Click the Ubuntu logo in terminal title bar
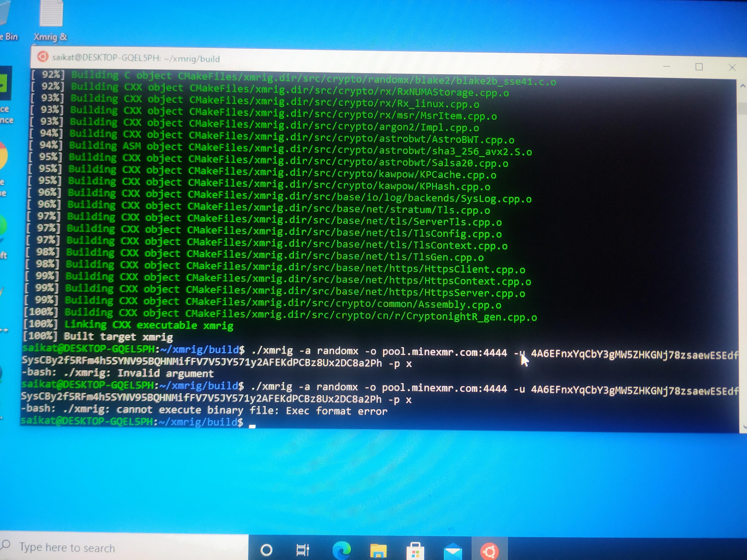This screenshot has width=747, height=560. point(43,56)
